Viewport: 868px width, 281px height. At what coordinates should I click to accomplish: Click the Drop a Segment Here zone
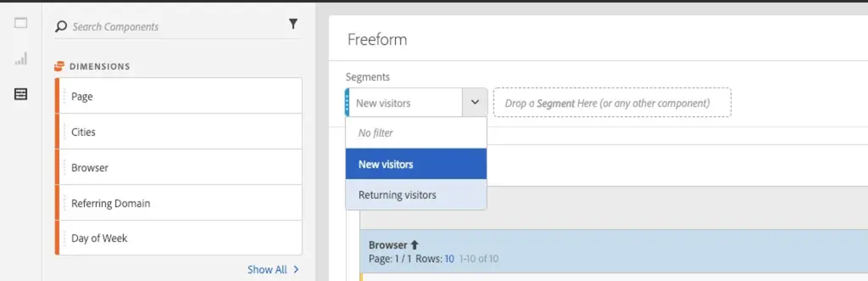[612, 103]
